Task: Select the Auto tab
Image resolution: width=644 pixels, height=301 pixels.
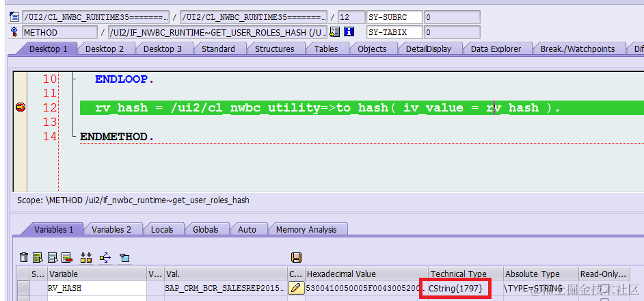Action: click(247, 229)
